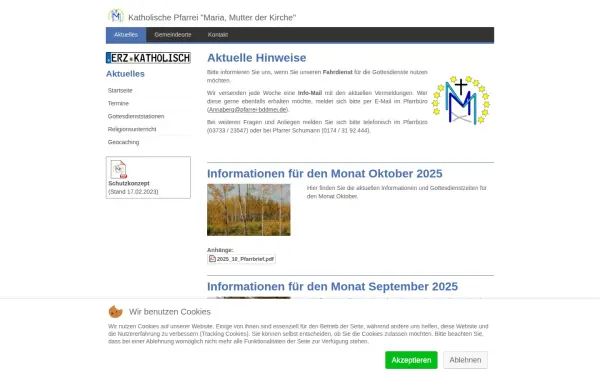Click the bold word Info-Mail
The width and height of the screenshot is (600, 375).
pyautogui.click(x=310, y=93)
